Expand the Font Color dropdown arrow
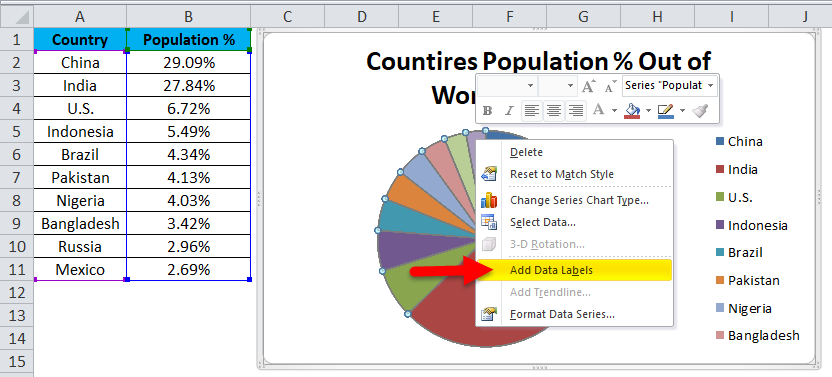 pos(614,110)
